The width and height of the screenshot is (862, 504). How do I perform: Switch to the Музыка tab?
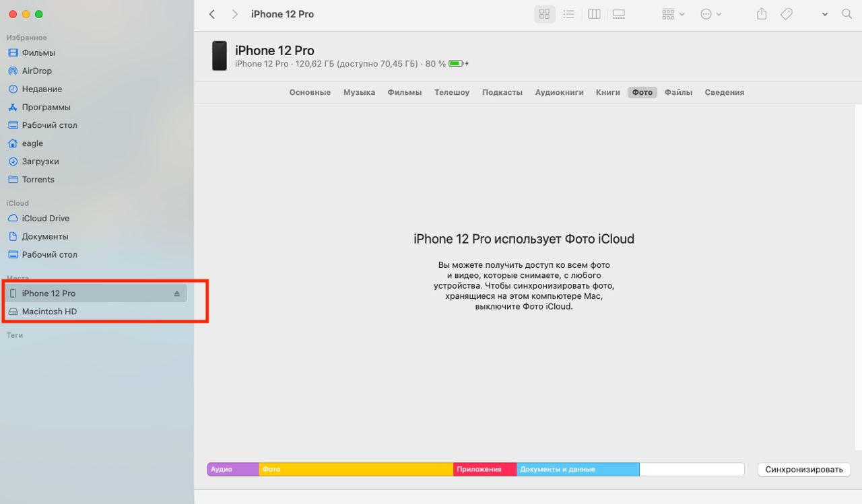click(359, 92)
